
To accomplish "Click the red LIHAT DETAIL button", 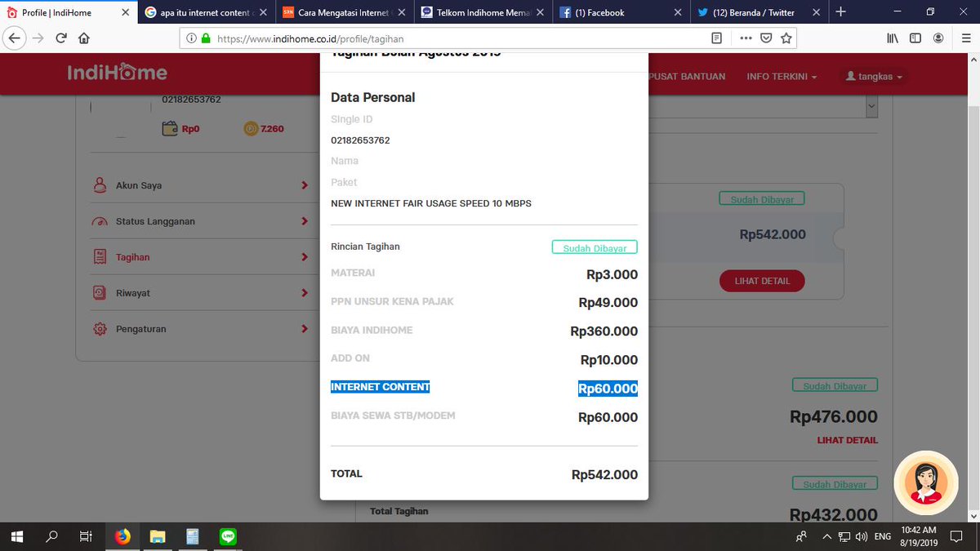I will coord(762,281).
